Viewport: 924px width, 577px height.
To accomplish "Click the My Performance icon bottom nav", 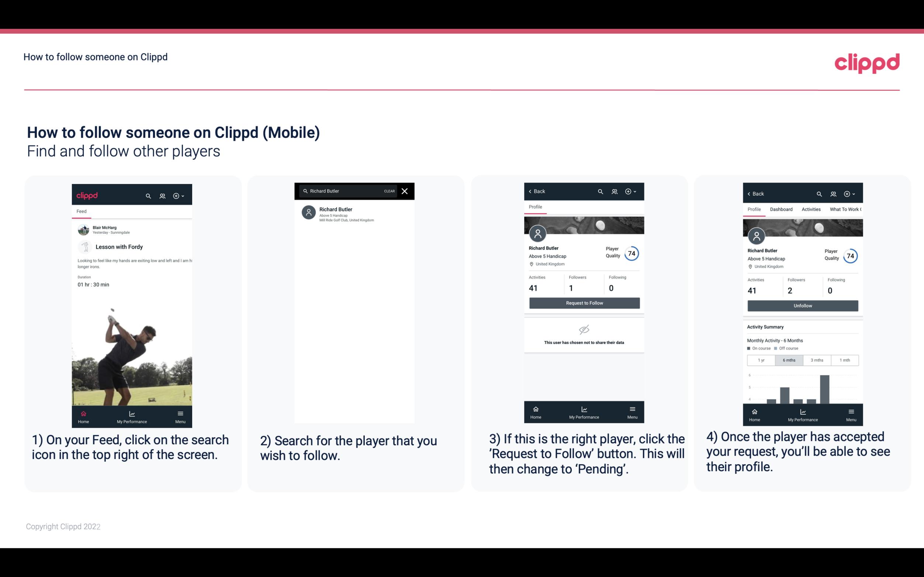I will coord(132,413).
